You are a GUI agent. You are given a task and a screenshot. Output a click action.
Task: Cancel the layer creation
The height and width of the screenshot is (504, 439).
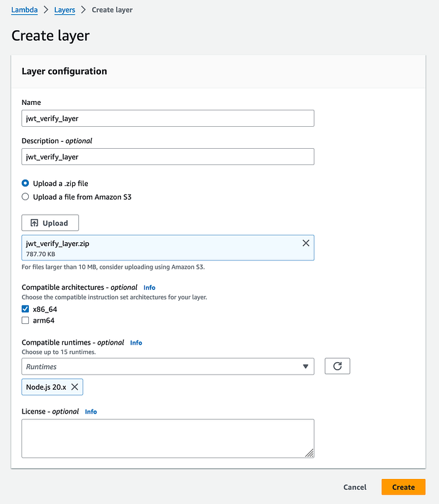(355, 487)
